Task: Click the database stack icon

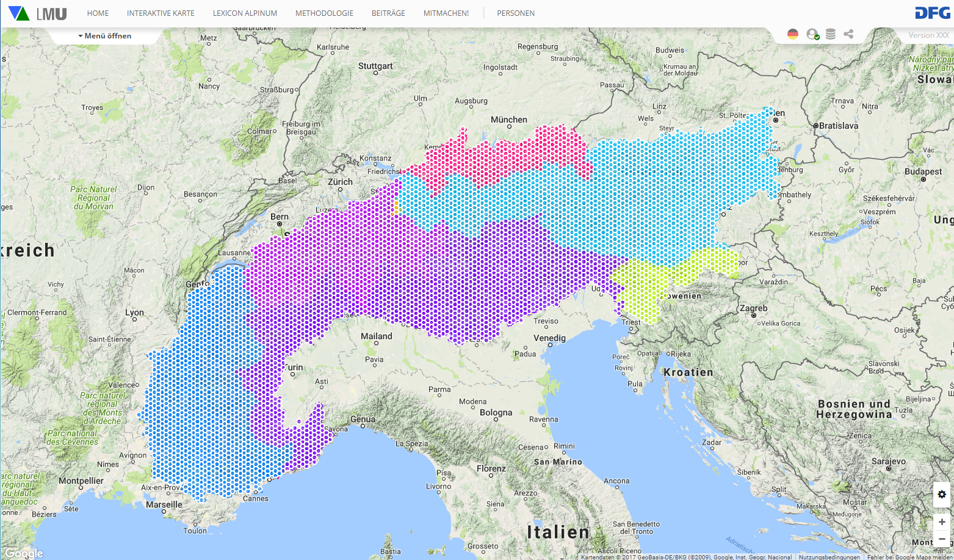Action: [x=830, y=35]
